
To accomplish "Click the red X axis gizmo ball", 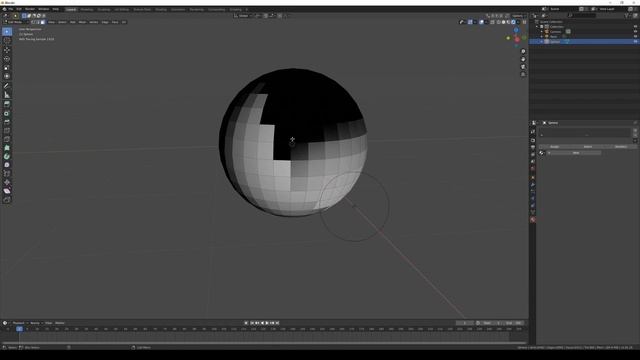I will (x=517, y=40).
